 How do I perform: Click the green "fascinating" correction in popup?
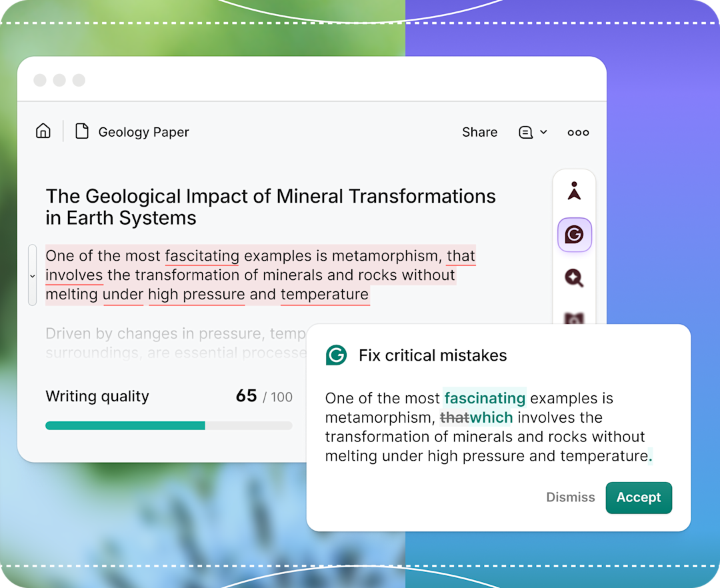click(x=485, y=399)
